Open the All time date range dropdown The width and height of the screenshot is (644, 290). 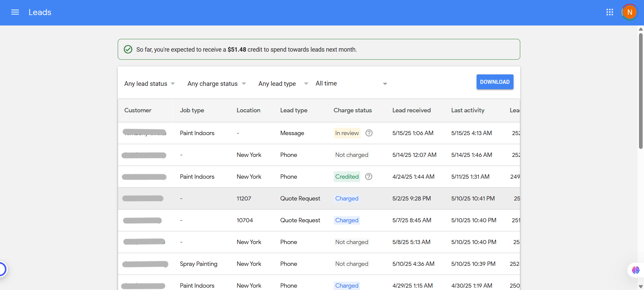352,83
